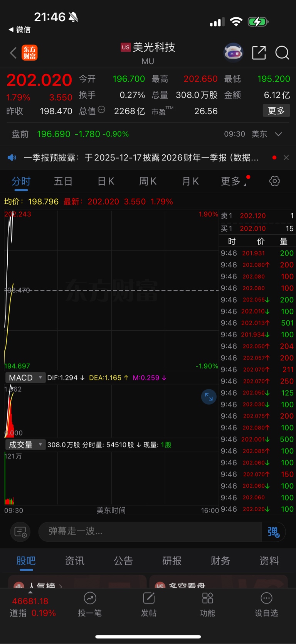This screenshot has width=296, height=644.
Task: Tap the 投一笔 icon
Action: coord(90,598)
